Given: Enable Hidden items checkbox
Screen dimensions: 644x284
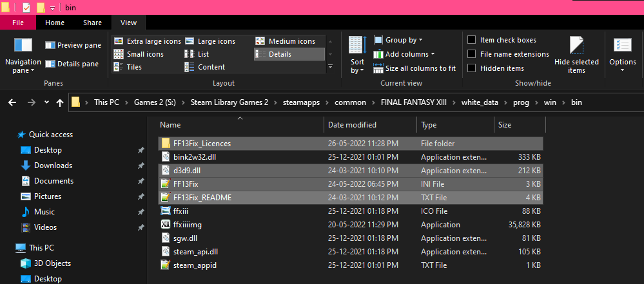Looking at the screenshot, I should pos(472,68).
